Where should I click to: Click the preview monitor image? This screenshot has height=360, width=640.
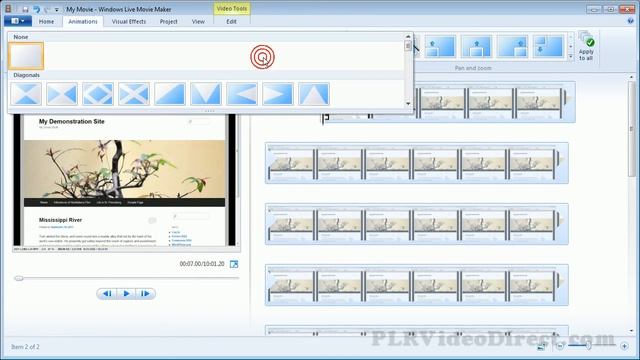124,180
